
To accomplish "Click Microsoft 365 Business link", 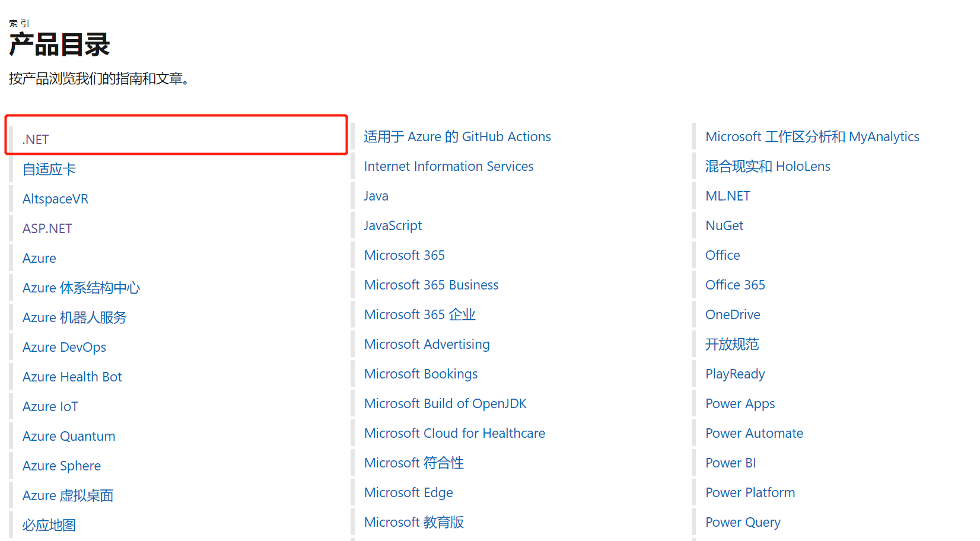I will point(431,285).
